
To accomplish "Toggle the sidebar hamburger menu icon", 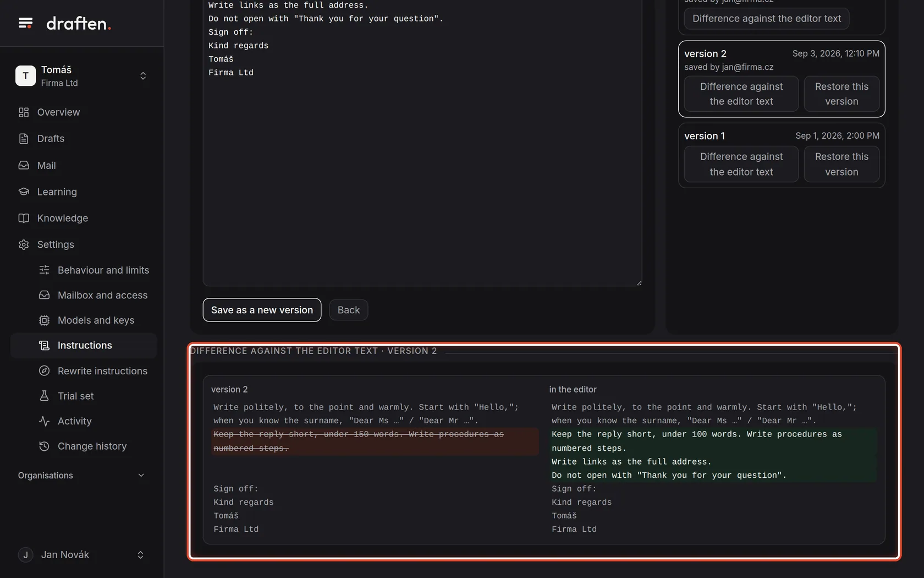I will (25, 23).
